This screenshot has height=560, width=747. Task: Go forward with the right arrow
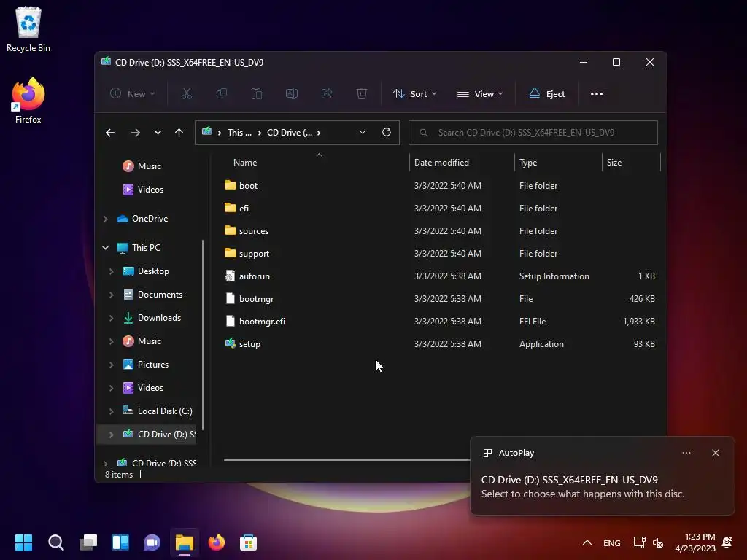pyautogui.click(x=135, y=133)
